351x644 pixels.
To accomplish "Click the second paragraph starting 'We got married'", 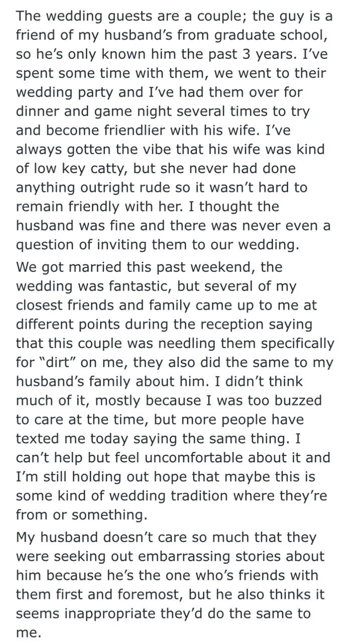I will (173, 391).
